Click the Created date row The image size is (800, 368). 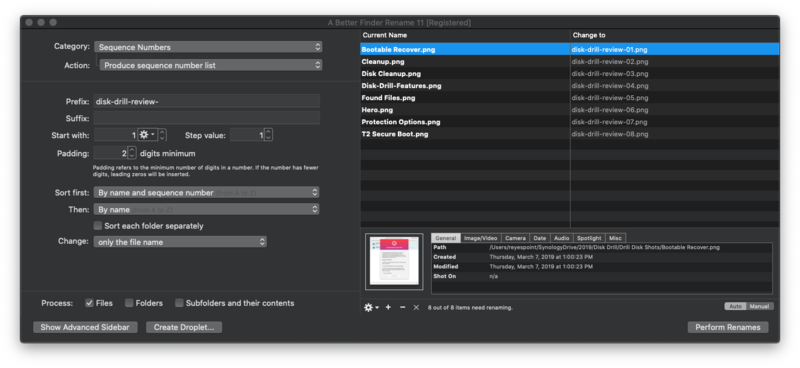602,257
